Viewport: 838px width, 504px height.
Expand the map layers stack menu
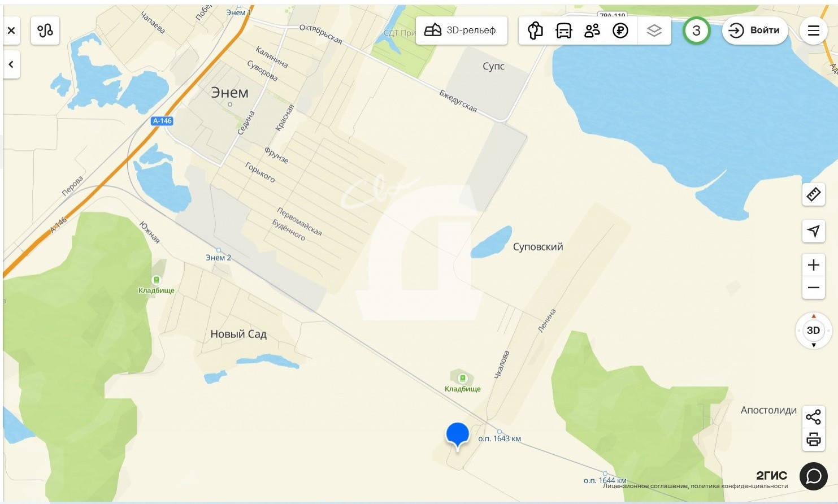pyautogui.click(x=654, y=31)
